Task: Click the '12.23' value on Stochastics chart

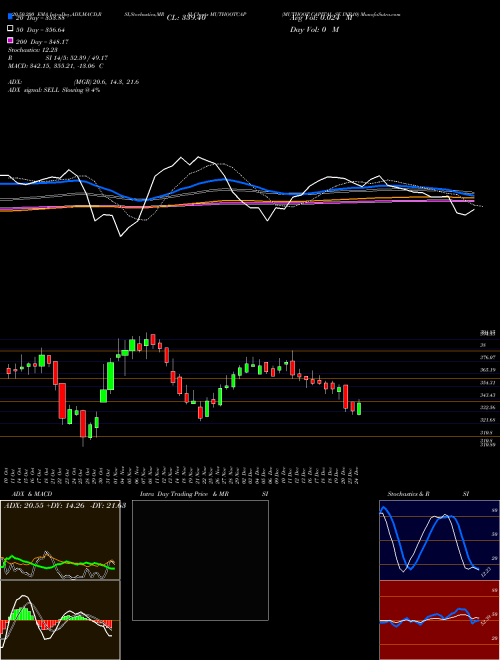Action: (486, 573)
